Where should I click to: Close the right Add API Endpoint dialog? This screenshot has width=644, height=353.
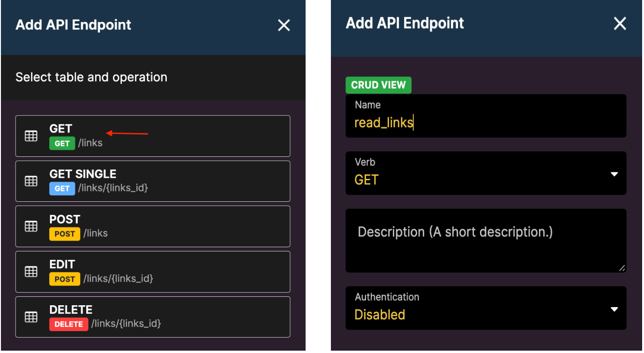pyautogui.click(x=620, y=23)
